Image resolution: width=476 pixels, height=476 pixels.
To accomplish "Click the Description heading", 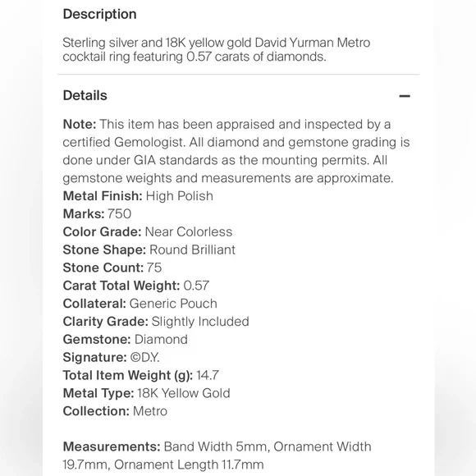I will (99, 14).
